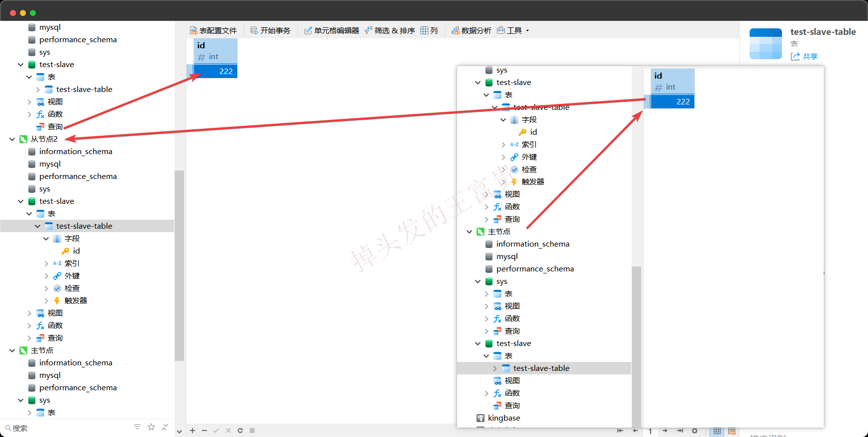Viewport: 868px width, 437px height.
Task: Collapse the 从节点2 connection node
Action: (x=12, y=139)
